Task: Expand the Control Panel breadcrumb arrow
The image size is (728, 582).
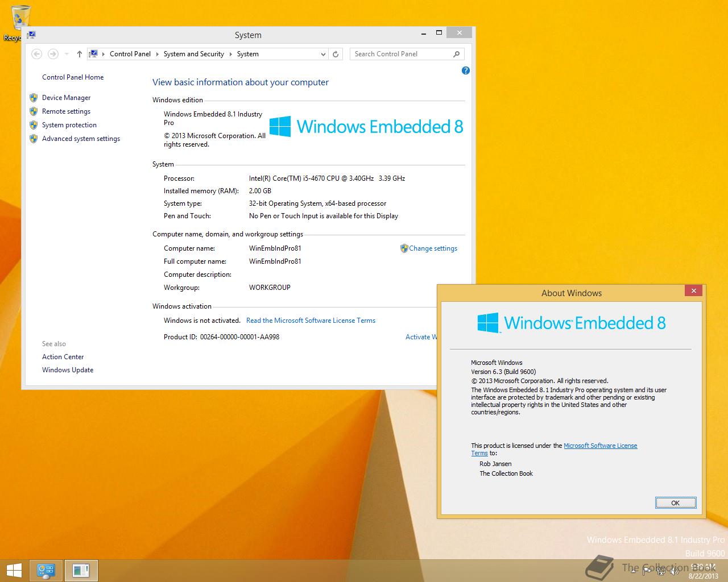Action: coord(158,54)
